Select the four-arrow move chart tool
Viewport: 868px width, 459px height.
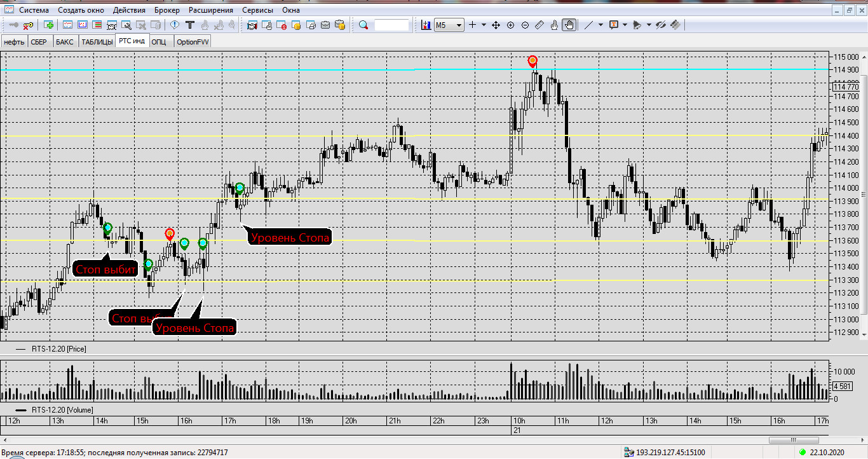pyautogui.click(x=496, y=25)
